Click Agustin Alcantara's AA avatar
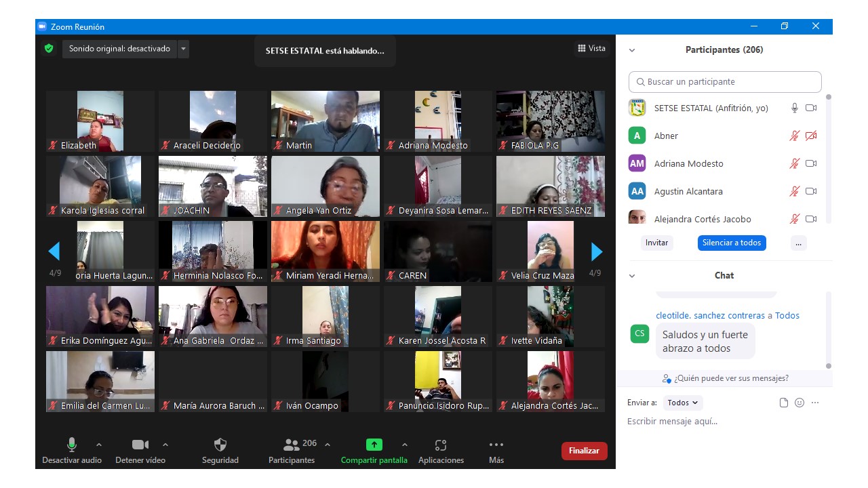Image resolution: width=868 pixels, height=488 pixels. [637, 191]
